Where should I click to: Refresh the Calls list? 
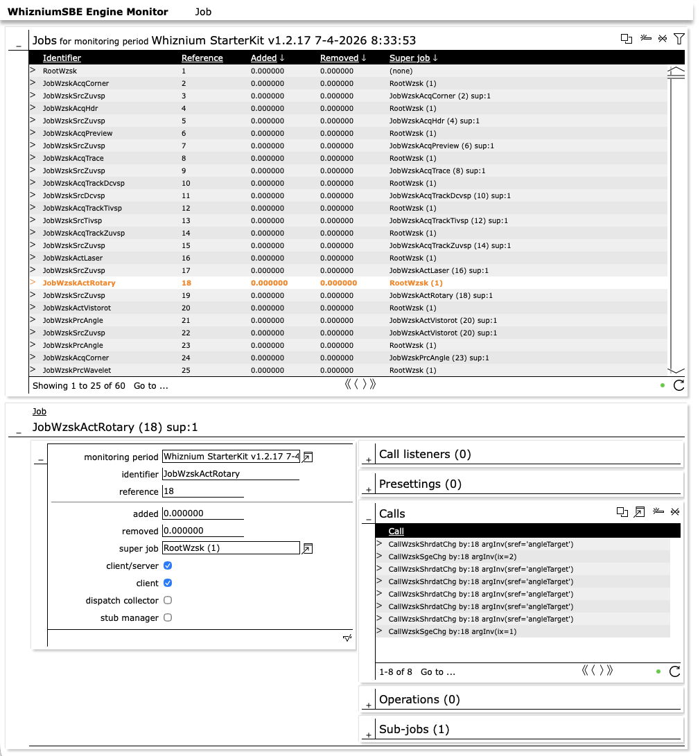coord(675,671)
